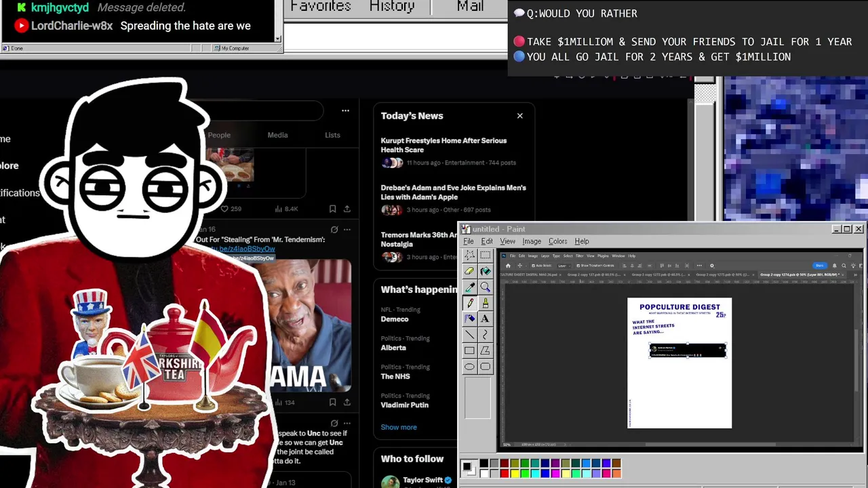868x488 pixels.
Task: Open the three-dot menu beside the search box
Action: (345, 110)
